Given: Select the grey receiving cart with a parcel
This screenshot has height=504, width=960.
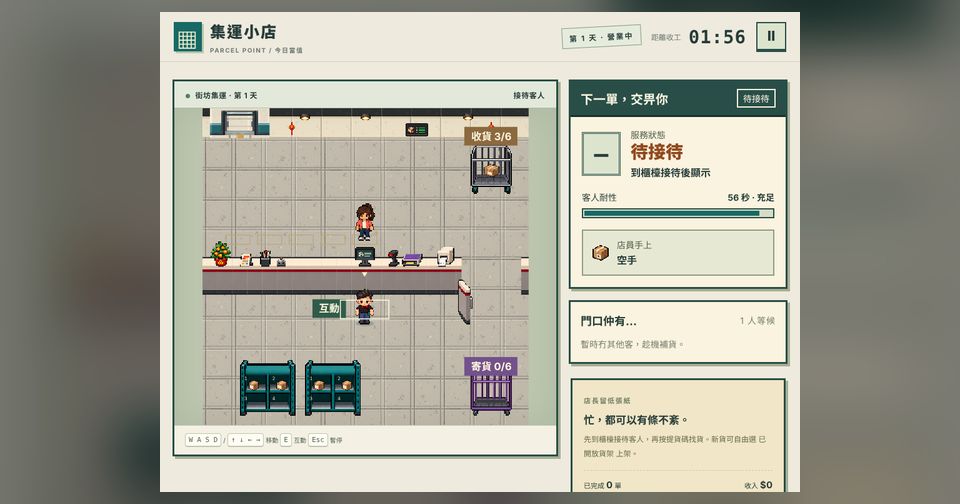Looking at the screenshot, I should pyautogui.click(x=491, y=170).
